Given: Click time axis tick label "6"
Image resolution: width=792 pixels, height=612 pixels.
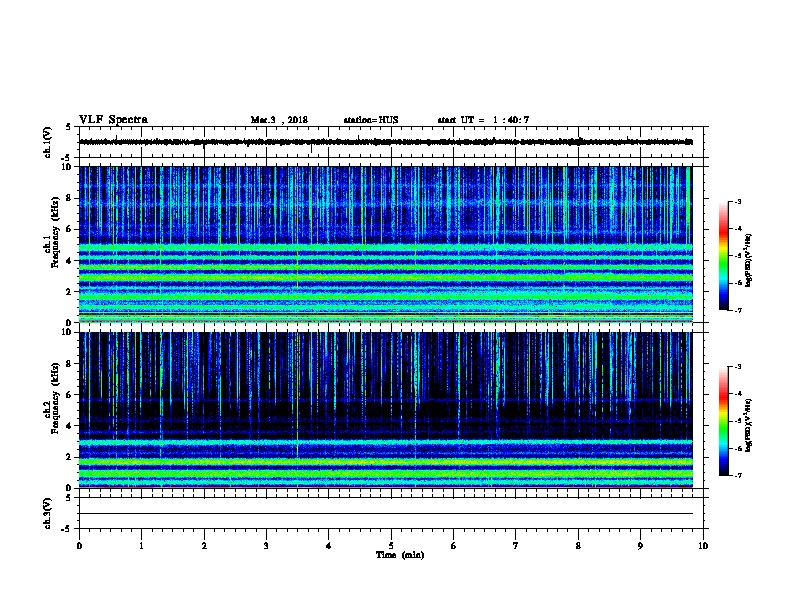Looking at the screenshot, I should pos(454,546).
